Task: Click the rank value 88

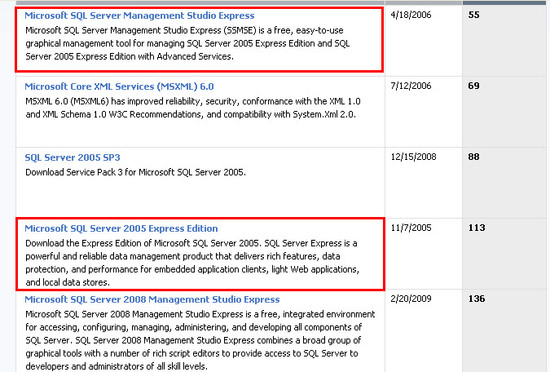Action: (474, 157)
